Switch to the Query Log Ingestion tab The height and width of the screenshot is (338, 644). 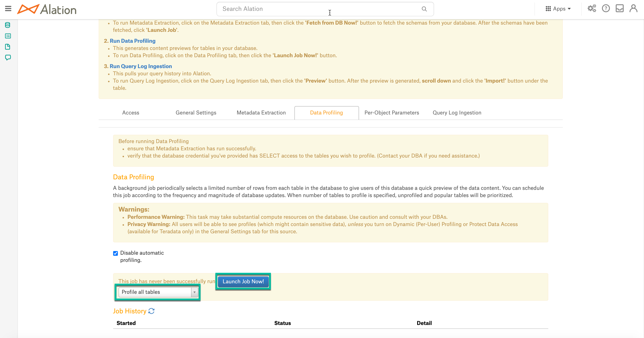point(457,113)
